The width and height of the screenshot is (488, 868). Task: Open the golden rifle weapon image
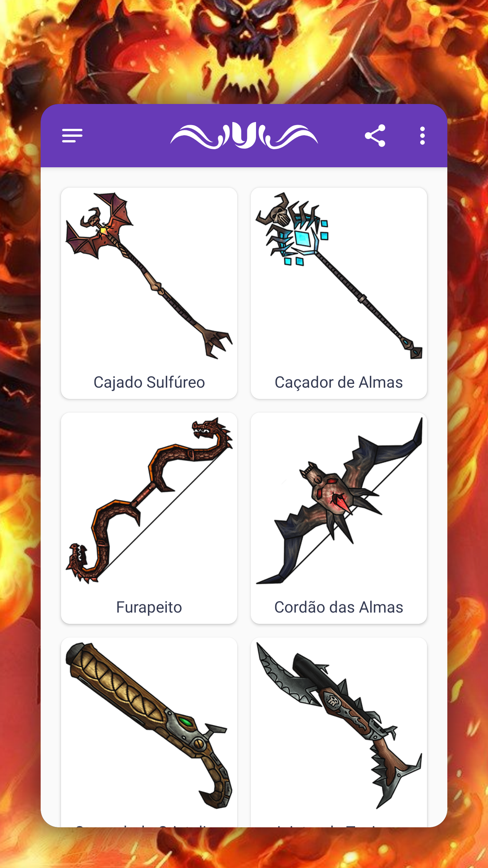pos(149,726)
